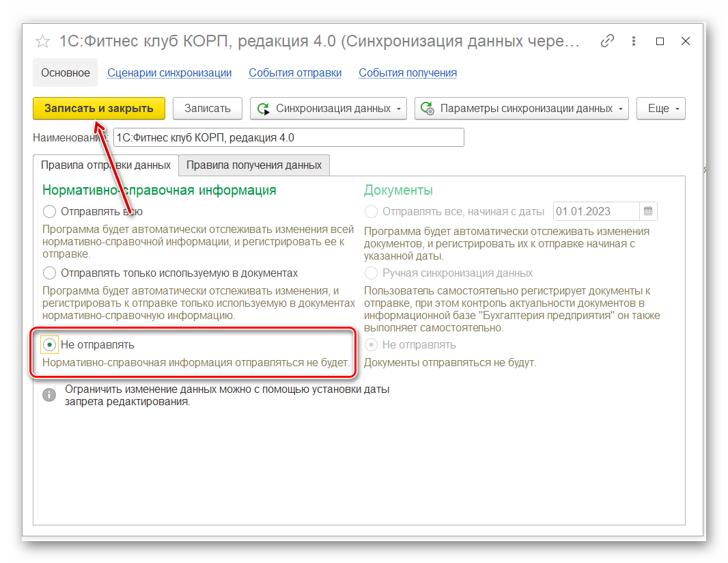Image resolution: width=728 pixels, height=563 pixels.
Task: Expand the 'Синхронизация данных' dropdown button
Action: 328,108
